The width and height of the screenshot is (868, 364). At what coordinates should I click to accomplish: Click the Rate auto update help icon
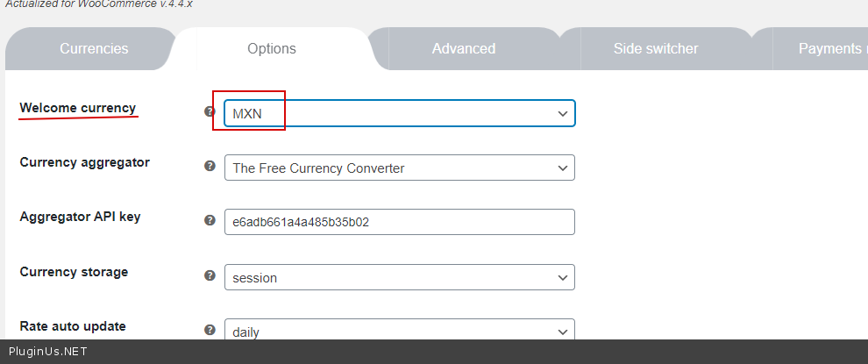[210, 330]
